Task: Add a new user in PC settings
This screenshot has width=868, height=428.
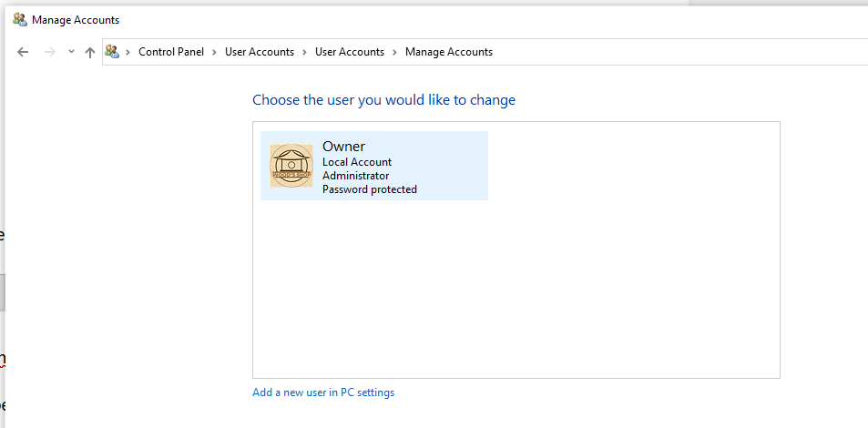Action: coord(323,392)
